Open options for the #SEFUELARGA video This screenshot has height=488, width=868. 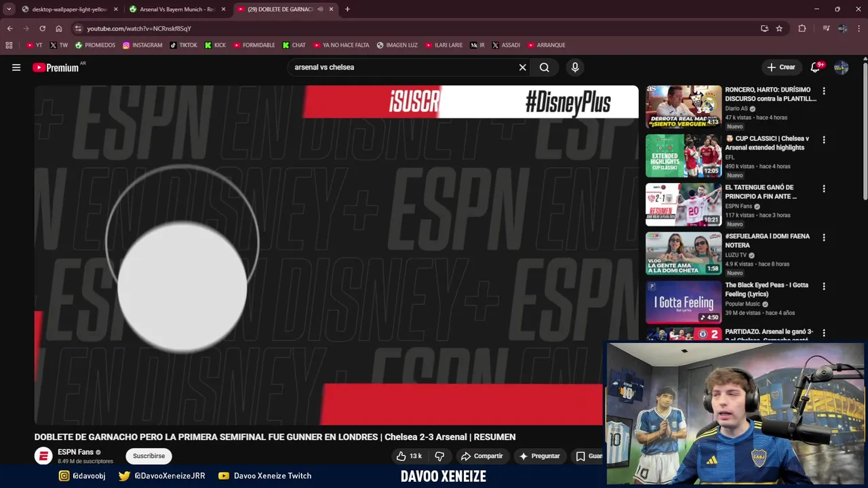pyautogui.click(x=824, y=237)
